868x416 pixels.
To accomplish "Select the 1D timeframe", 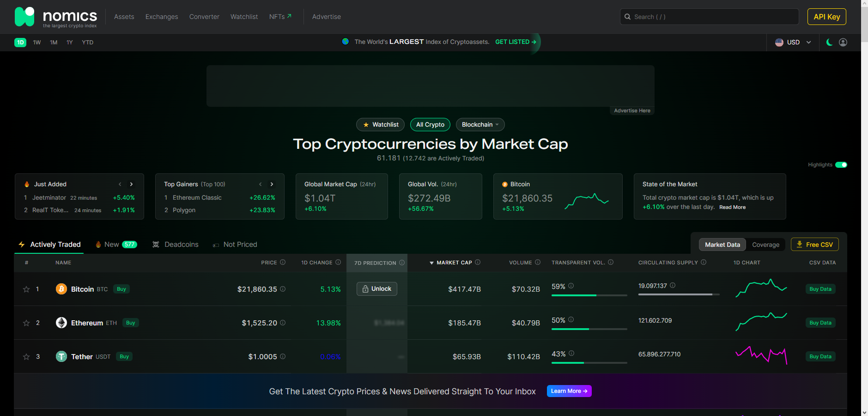I will pos(20,43).
